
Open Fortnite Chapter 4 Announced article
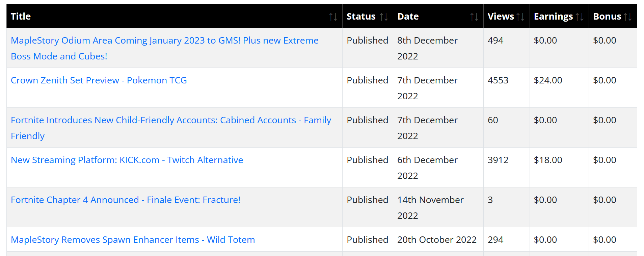pyautogui.click(x=125, y=200)
